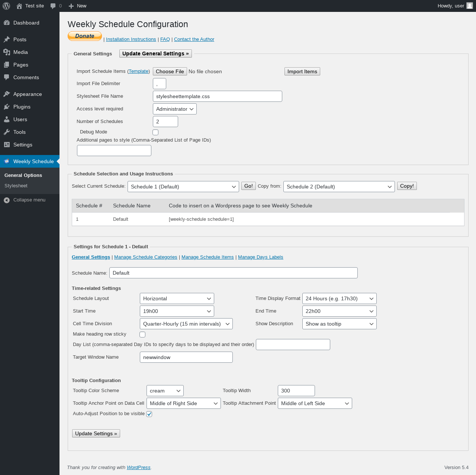The image size is (476, 475).
Task: Click the Collapse menu arrow icon
Action: pos(7,200)
